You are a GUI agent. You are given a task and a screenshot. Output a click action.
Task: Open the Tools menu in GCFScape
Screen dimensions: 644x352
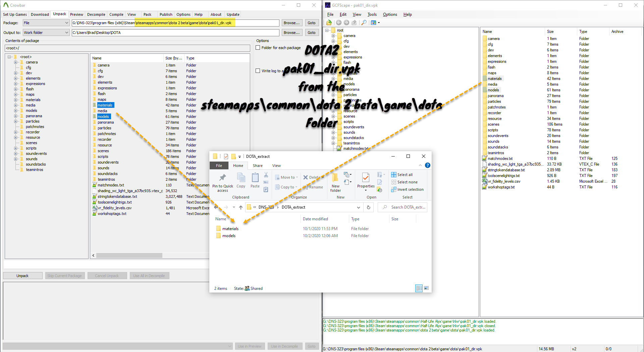pyautogui.click(x=372, y=14)
